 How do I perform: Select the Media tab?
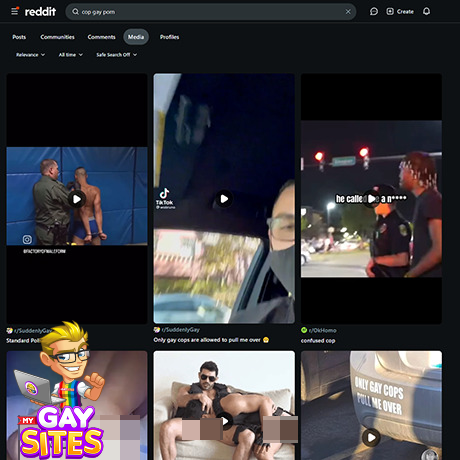pos(136,37)
